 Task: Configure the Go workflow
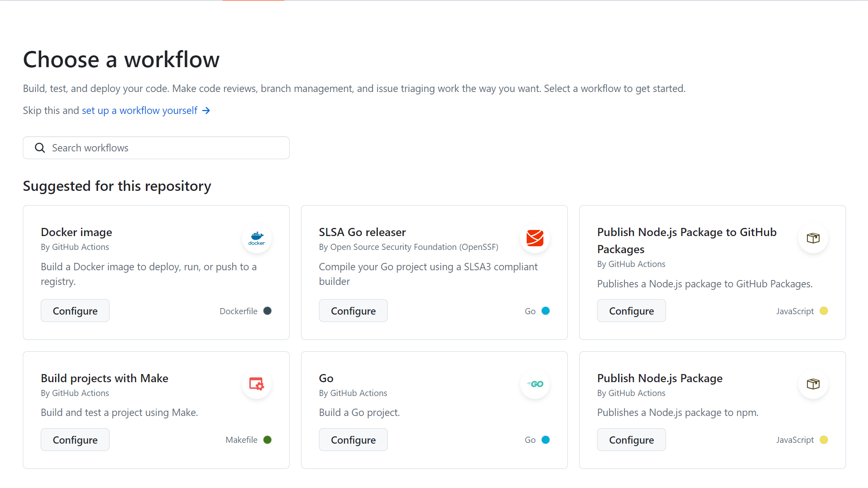[353, 440]
